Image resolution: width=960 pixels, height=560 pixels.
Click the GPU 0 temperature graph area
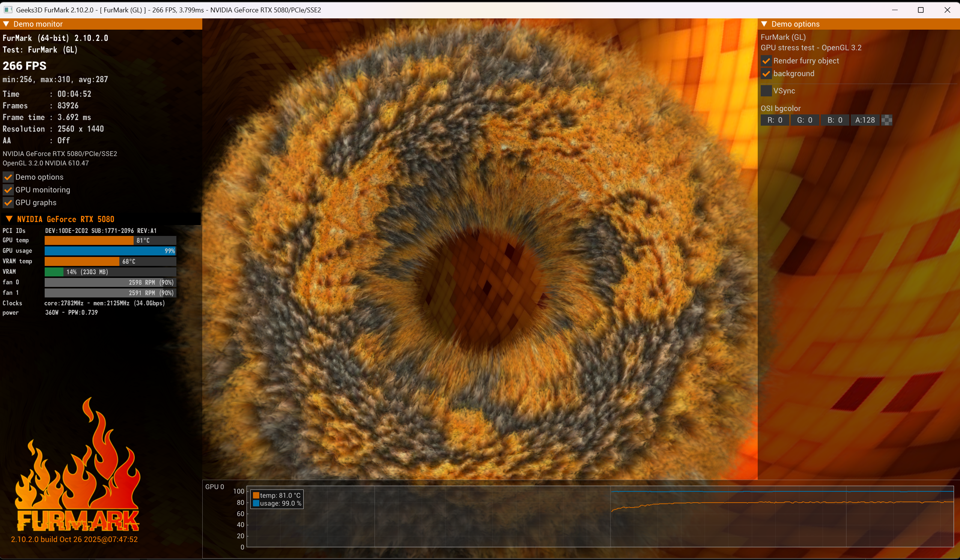click(600, 516)
